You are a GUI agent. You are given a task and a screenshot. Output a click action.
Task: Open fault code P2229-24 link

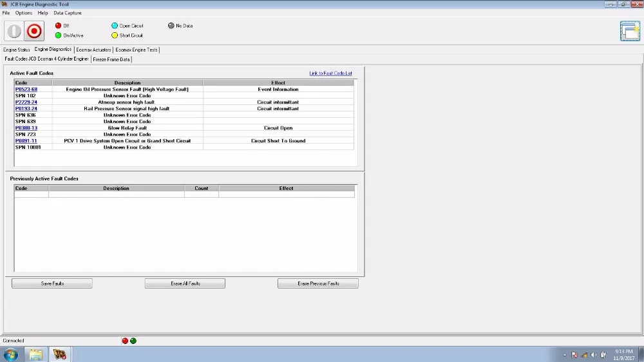pyautogui.click(x=26, y=102)
